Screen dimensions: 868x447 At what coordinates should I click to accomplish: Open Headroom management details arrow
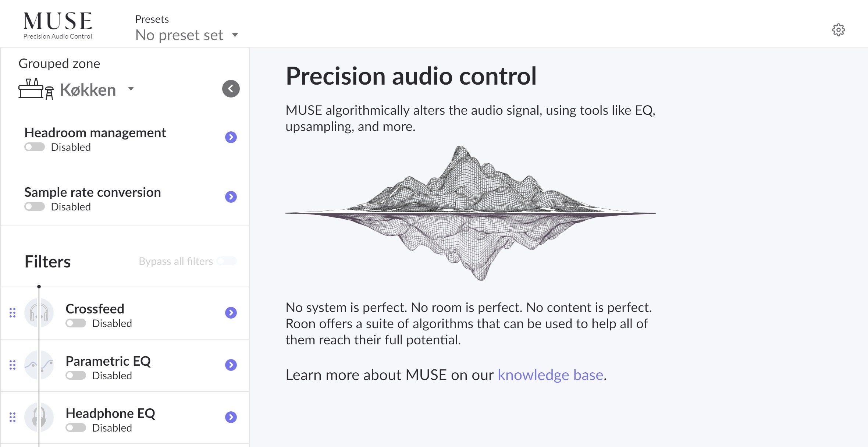pyautogui.click(x=231, y=137)
